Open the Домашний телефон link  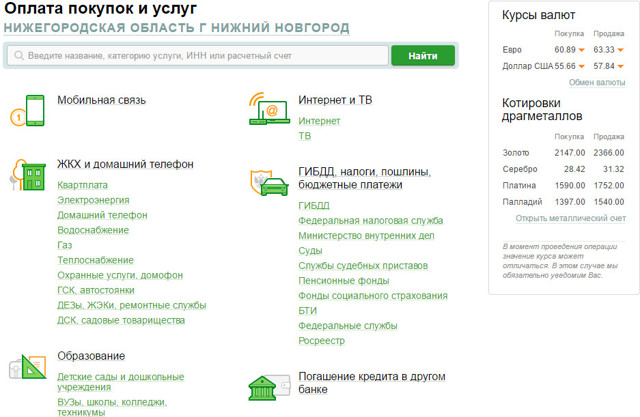click(x=102, y=215)
